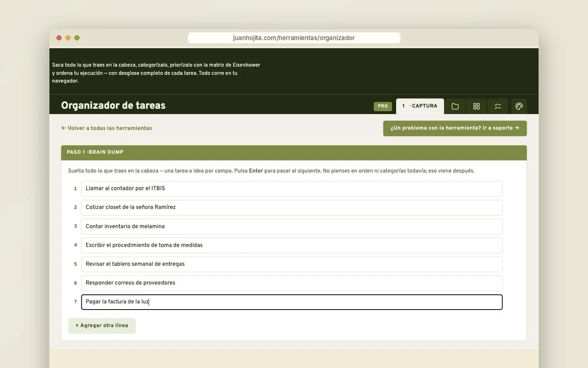Focus the field Contar inventario de melamina
This screenshot has height=368, width=588.
[292, 226]
